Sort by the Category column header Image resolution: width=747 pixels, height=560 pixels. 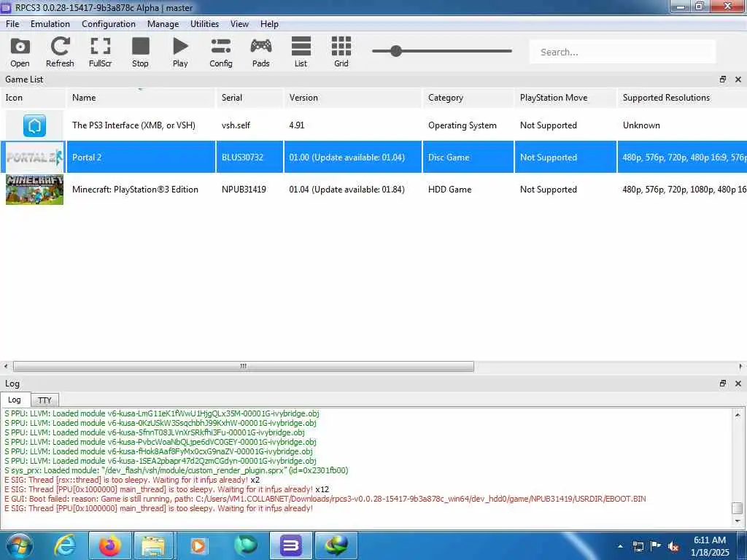tap(468, 98)
